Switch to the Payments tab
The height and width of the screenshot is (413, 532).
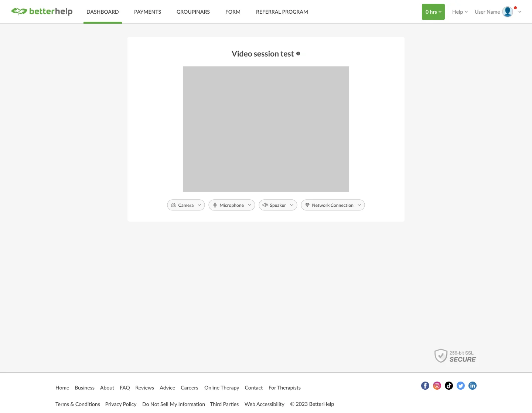pyautogui.click(x=148, y=12)
